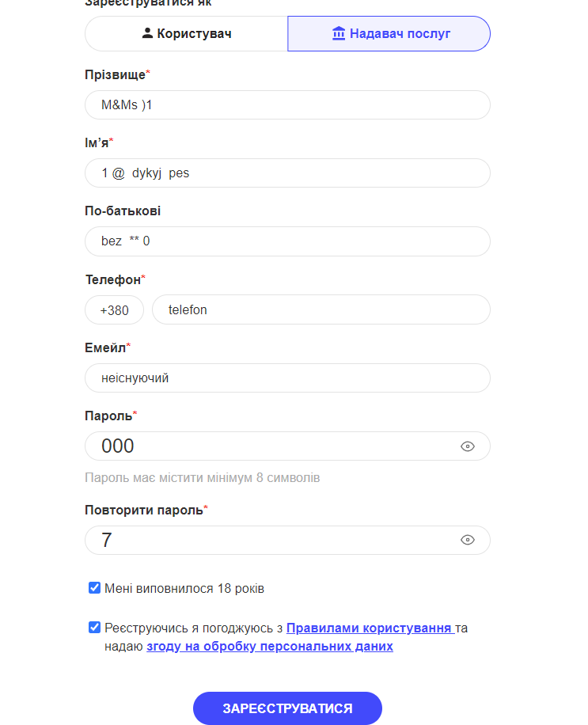Viewport: 588px width, 725px height.
Task: Disable the terms agreement checkbox
Action: coord(94,628)
